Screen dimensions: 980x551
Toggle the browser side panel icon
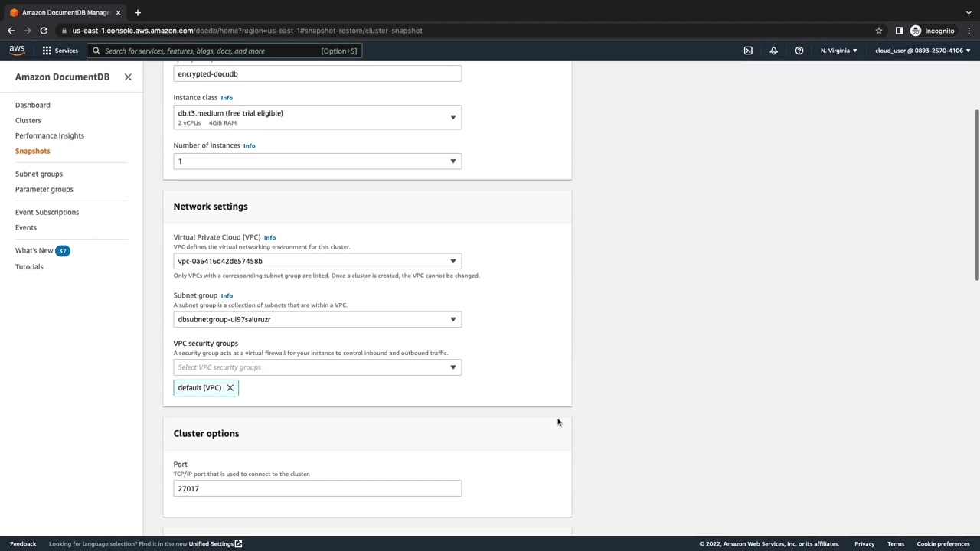coord(899,31)
